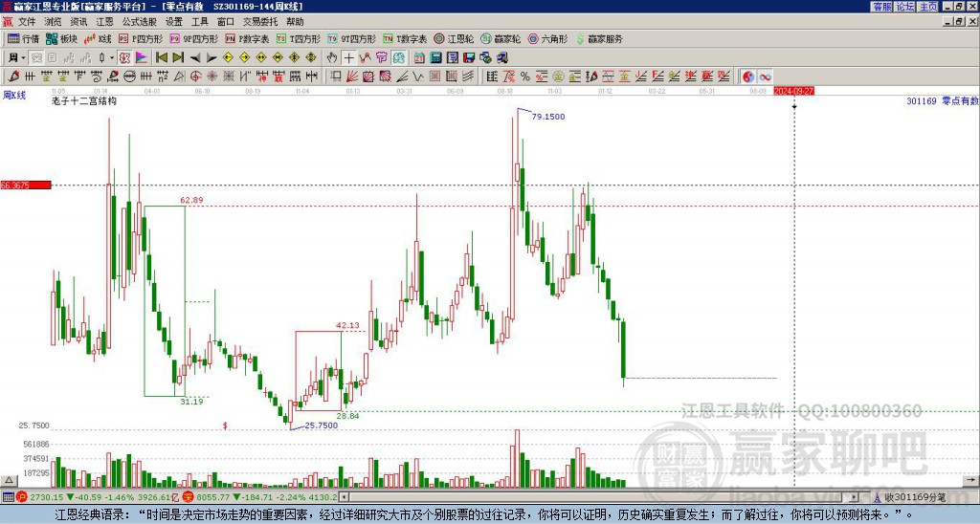The image size is (980, 524).
Task: Click the right arrow at volume pane edge
Action: (972, 481)
